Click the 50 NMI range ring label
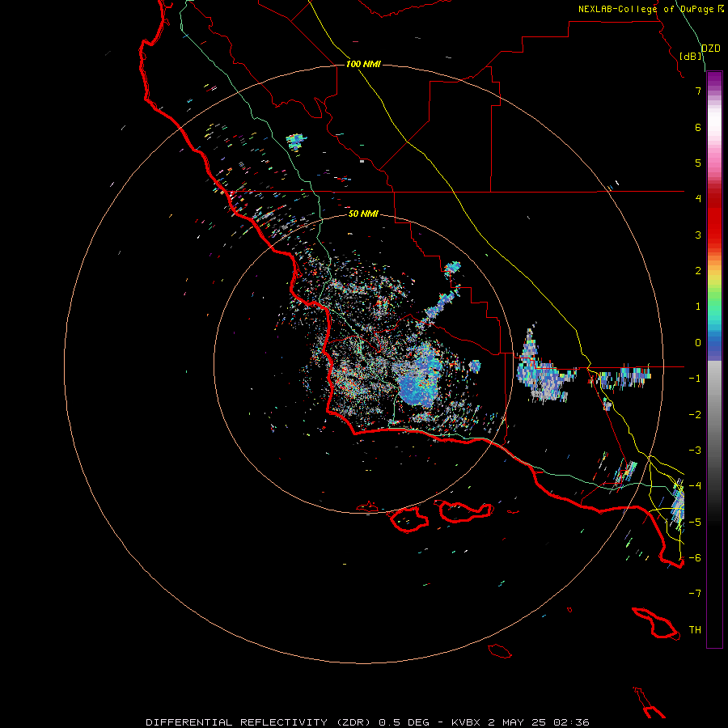The width and height of the screenshot is (728, 728). pyautogui.click(x=363, y=214)
